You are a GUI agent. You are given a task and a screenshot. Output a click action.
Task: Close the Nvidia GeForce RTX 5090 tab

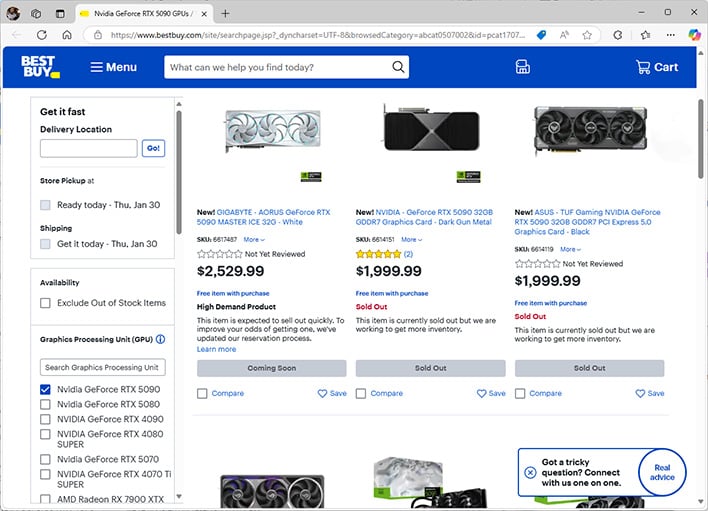(204, 14)
